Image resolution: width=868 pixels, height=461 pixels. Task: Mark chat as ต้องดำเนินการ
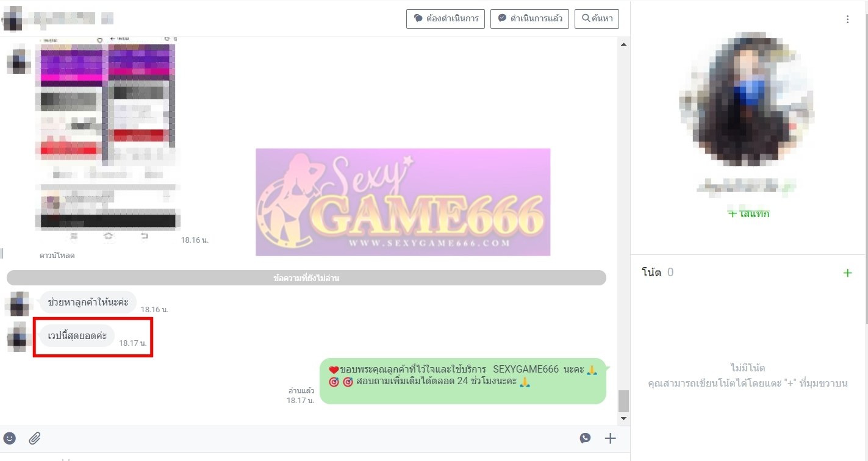[446, 18]
